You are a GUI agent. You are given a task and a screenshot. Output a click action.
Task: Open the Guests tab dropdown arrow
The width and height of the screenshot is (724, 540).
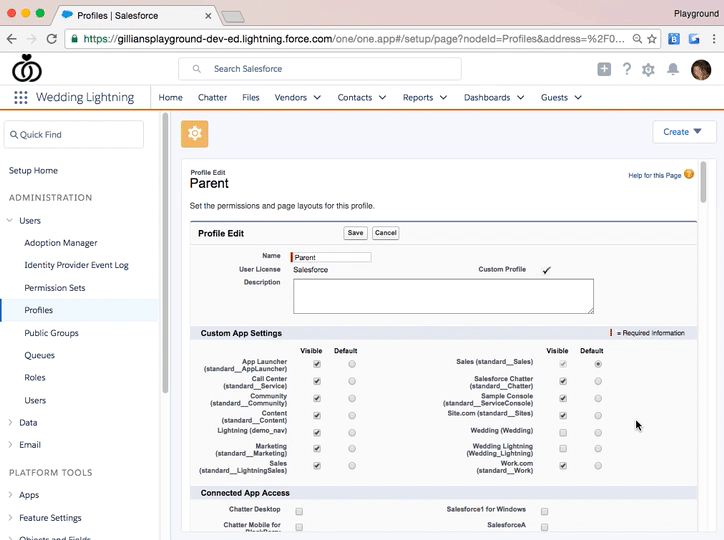[x=578, y=97]
